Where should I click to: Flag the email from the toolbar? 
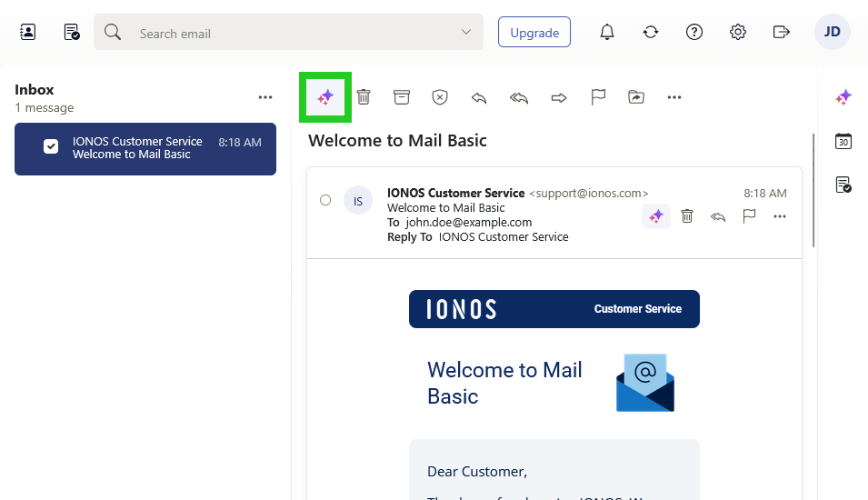[x=598, y=97]
